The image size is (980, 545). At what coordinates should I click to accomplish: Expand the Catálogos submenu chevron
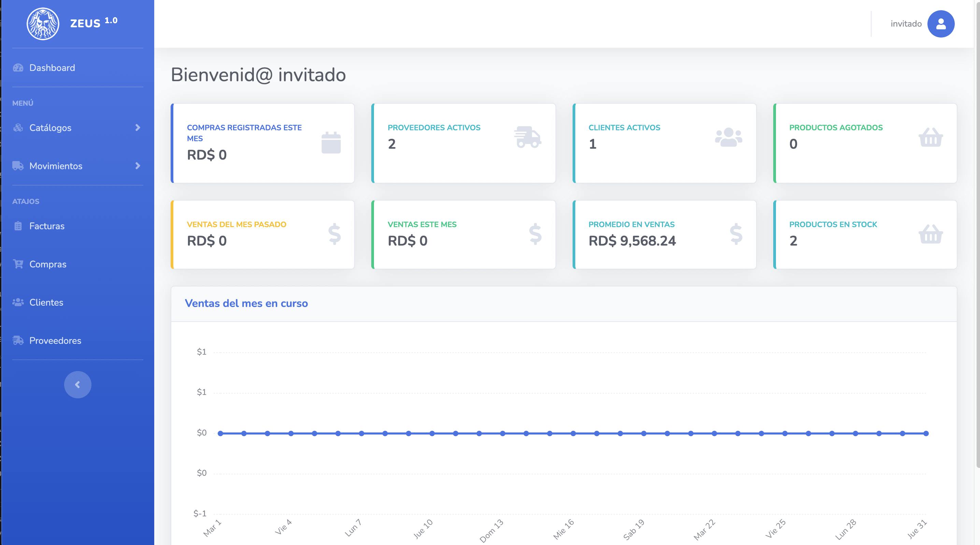tap(138, 128)
